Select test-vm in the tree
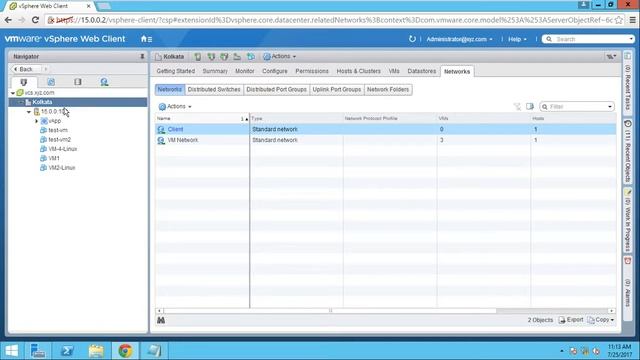This screenshot has width=640, height=360. (58, 130)
